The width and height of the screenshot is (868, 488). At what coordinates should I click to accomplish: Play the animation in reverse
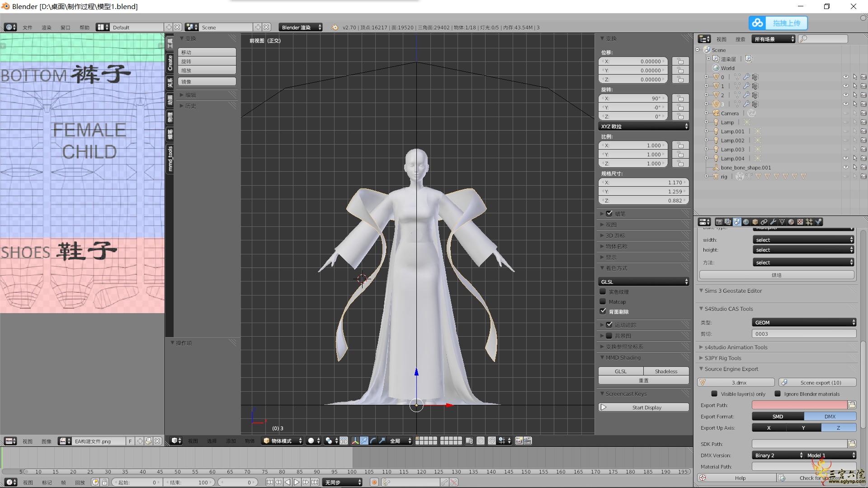point(288,482)
